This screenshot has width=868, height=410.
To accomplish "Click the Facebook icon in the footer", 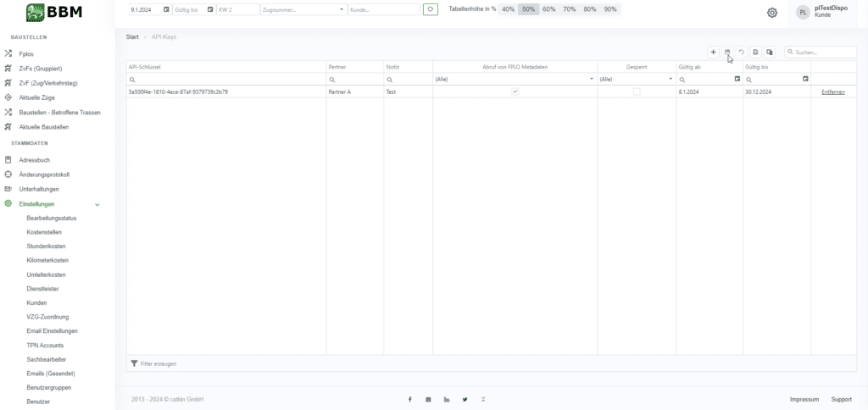I will 410,399.
